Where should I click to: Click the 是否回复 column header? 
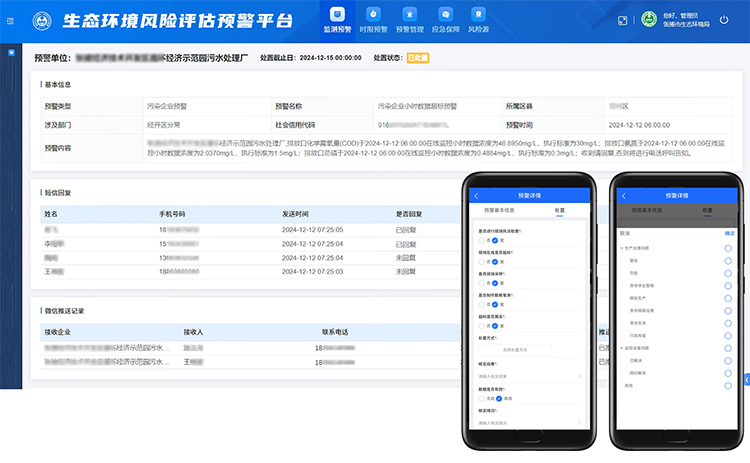coord(409,214)
